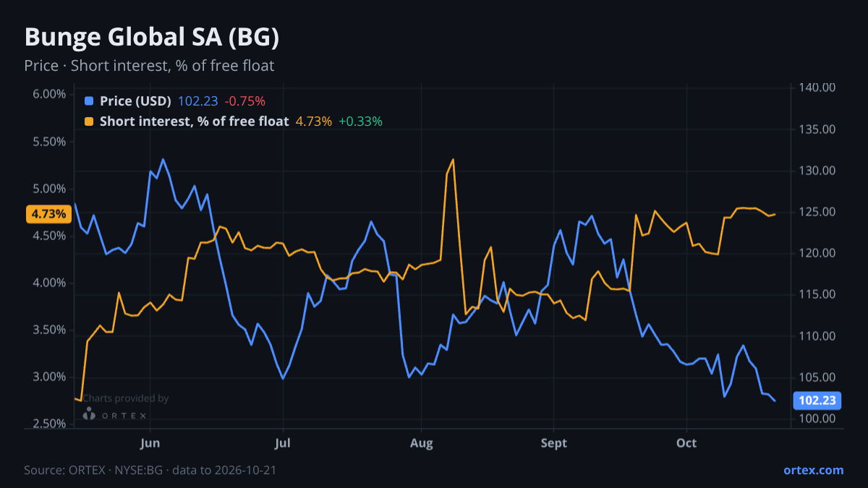Click the 110.00 right axis label
The image size is (868, 488).
(817, 336)
